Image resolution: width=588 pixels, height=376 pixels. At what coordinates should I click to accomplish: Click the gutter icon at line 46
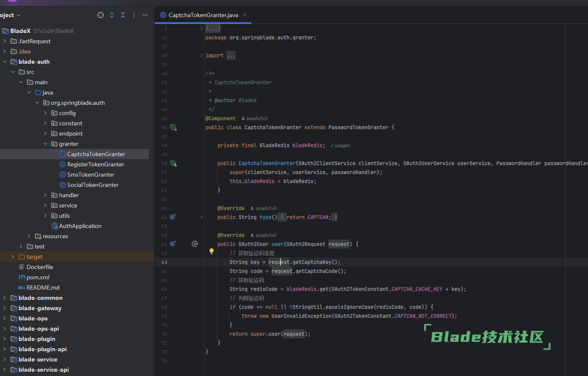[x=173, y=127]
